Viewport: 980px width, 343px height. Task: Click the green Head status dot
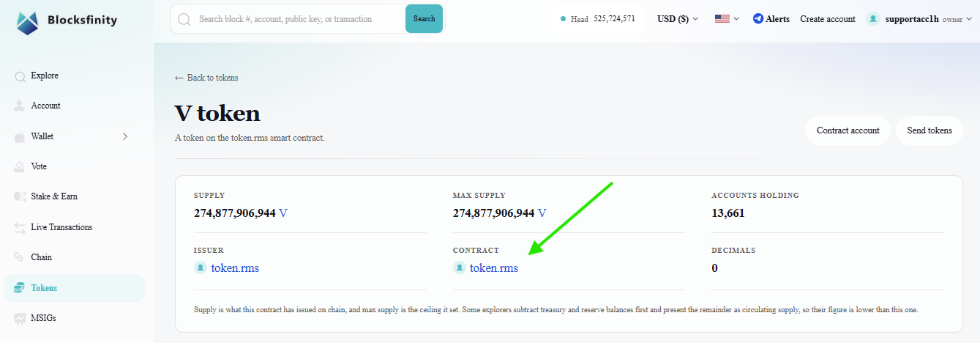563,19
